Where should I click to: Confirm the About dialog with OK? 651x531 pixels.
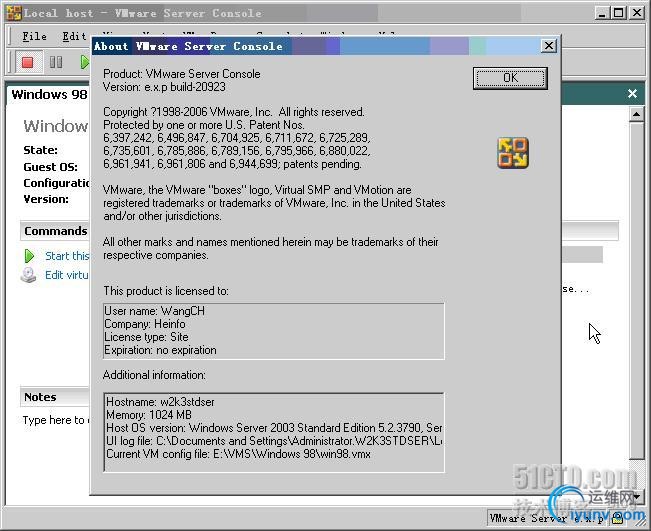click(510, 78)
